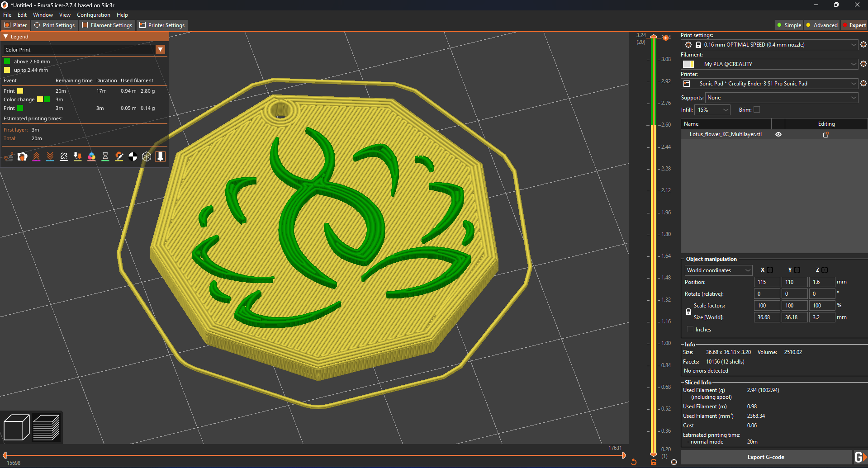The height and width of the screenshot is (468, 868).
Task: Enable the Brim checkbox
Action: coord(757,109)
